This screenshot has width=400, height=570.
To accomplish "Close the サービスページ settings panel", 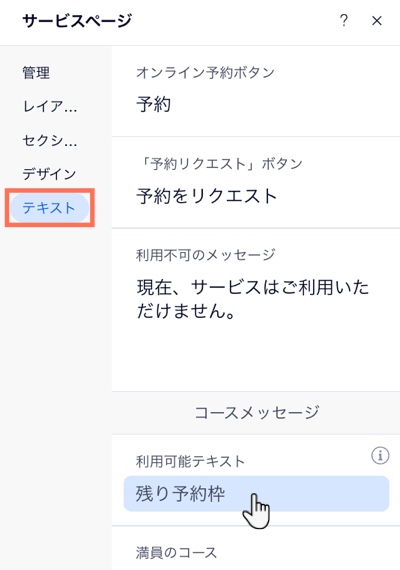I will pos(377,21).
